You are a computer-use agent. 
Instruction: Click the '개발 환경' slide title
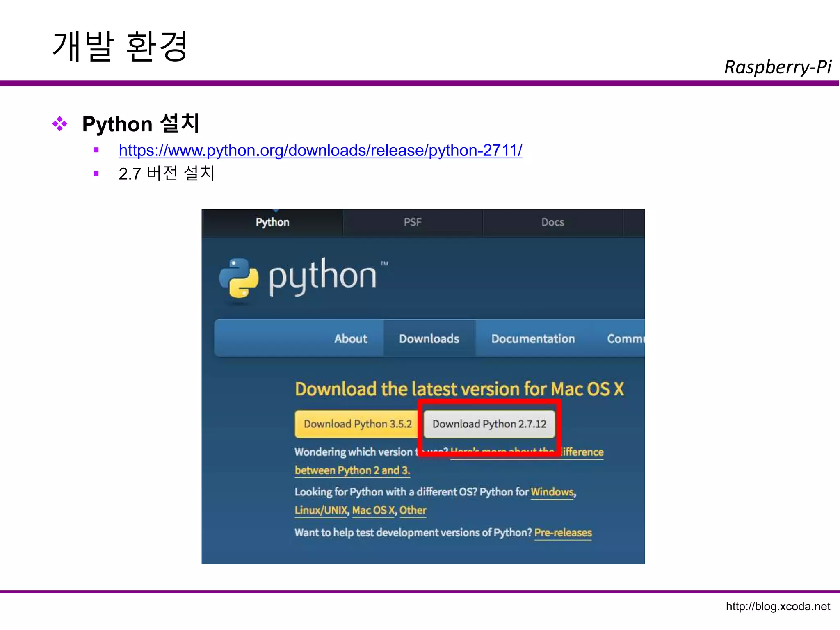120,46
